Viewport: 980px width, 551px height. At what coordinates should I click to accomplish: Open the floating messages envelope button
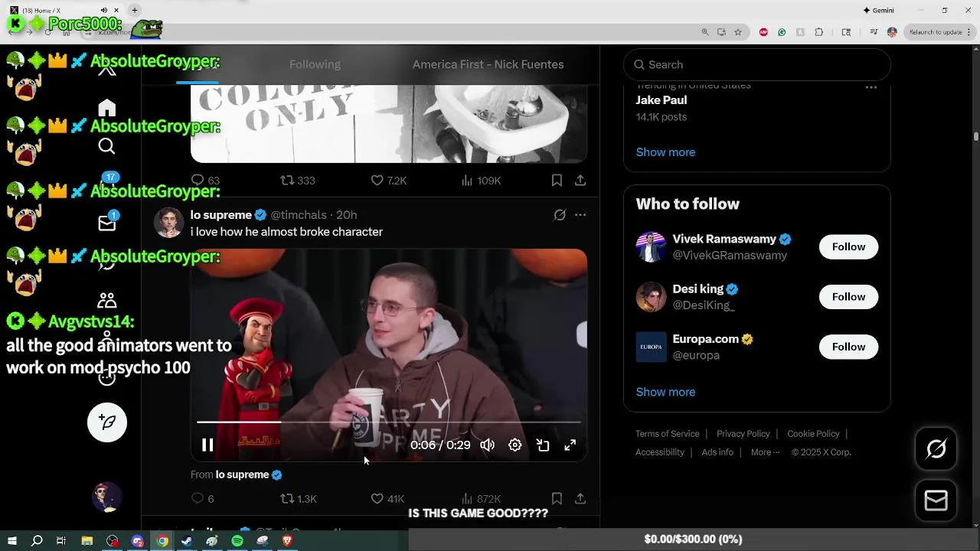(x=936, y=500)
